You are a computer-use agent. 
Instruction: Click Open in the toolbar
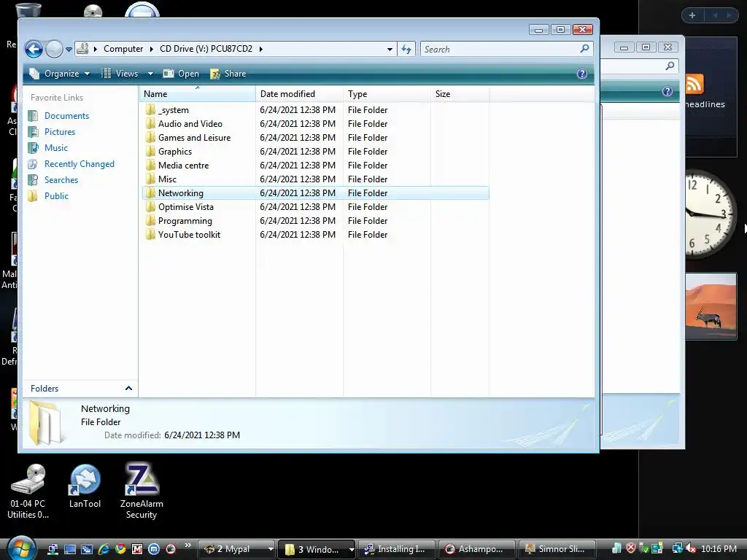[181, 74]
